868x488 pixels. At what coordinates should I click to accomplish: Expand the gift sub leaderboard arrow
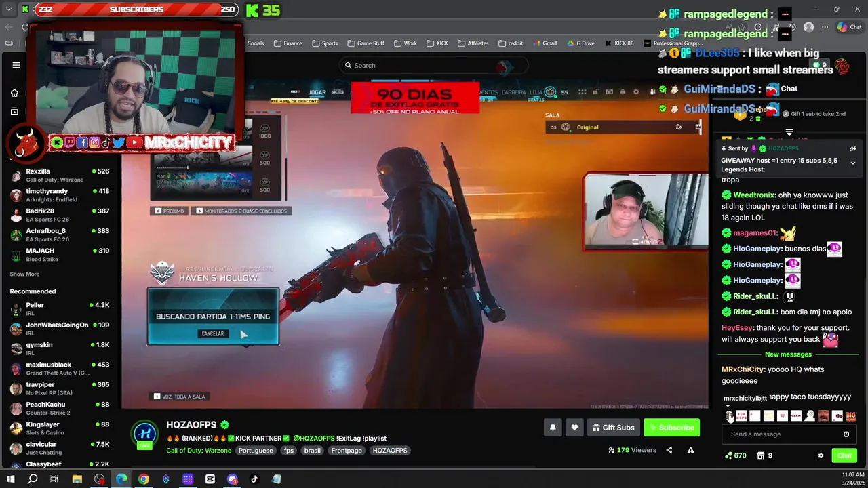coord(789,131)
